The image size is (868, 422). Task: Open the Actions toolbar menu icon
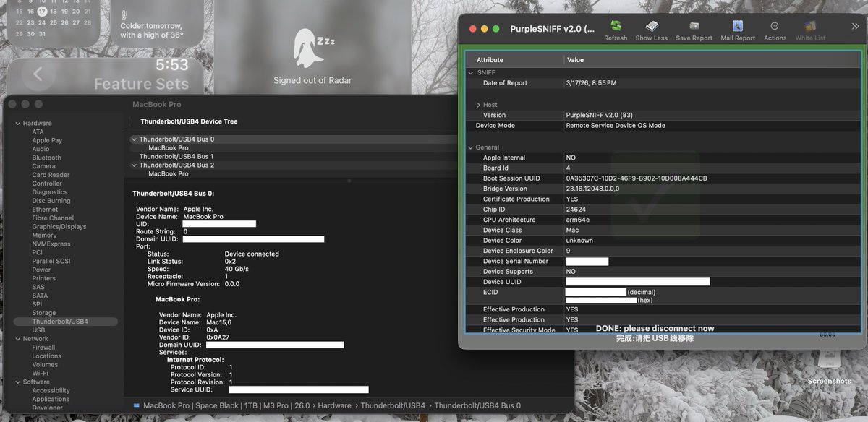pos(775,27)
